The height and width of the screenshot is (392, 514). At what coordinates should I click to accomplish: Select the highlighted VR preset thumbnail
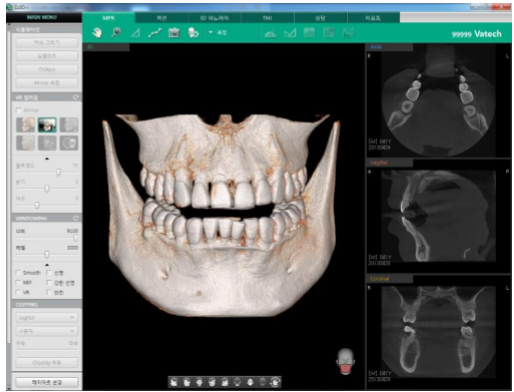(x=47, y=125)
